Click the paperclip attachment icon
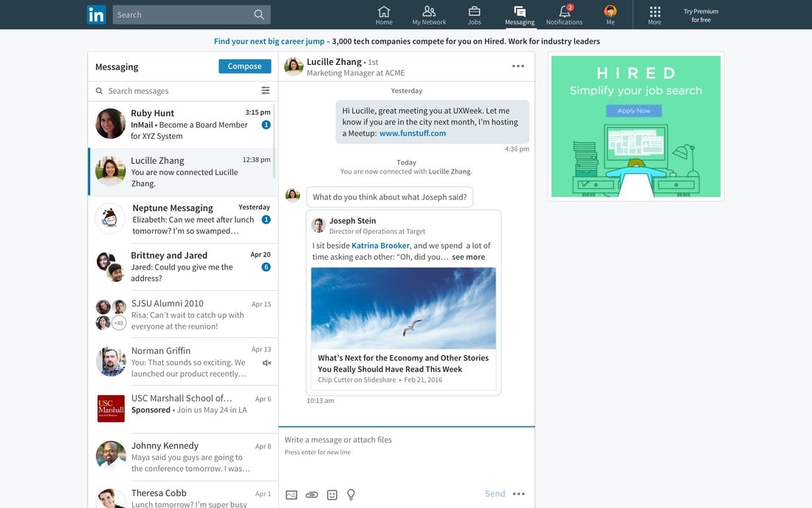The height and width of the screenshot is (508, 812). 311,494
